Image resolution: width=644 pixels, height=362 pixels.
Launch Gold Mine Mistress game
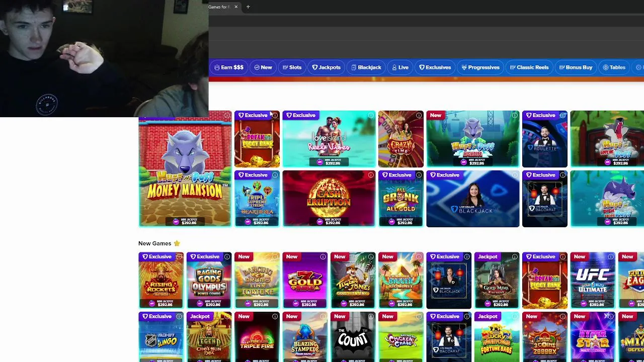pos(497,281)
